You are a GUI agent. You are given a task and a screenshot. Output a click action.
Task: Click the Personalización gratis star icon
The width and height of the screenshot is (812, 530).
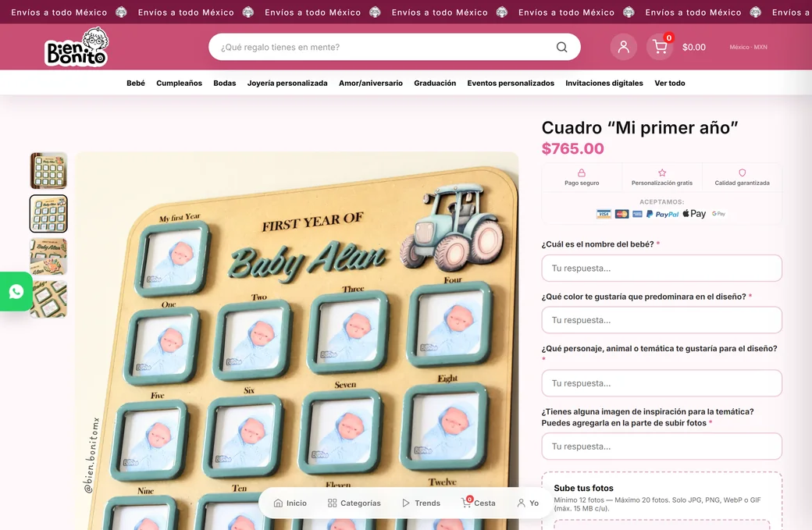tap(662, 173)
